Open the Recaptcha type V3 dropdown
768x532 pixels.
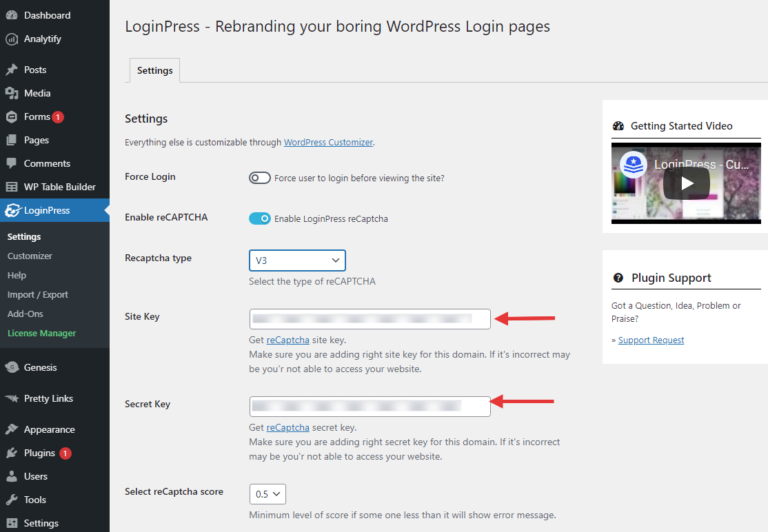(297, 260)
